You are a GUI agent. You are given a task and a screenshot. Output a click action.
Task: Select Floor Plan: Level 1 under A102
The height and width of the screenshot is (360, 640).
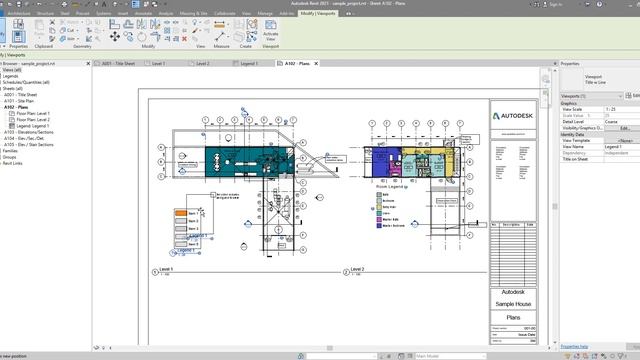pyautogui.click(x=33, y=113)
